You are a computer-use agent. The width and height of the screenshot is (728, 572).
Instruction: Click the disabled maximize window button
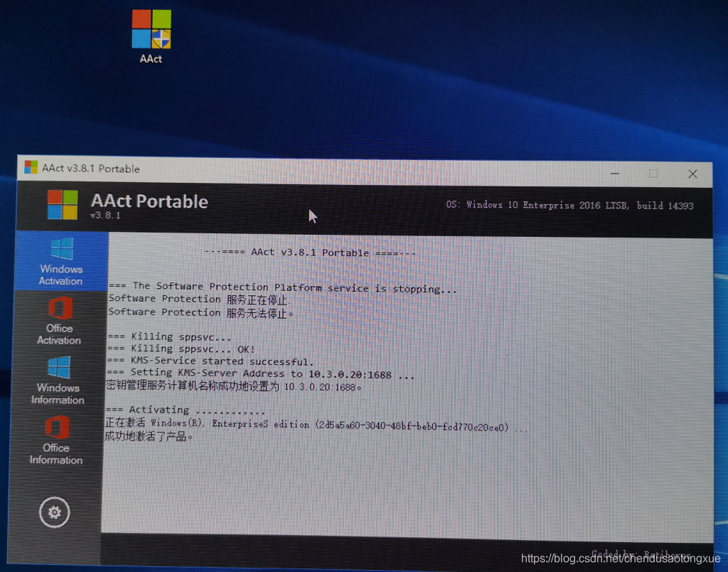653,174
